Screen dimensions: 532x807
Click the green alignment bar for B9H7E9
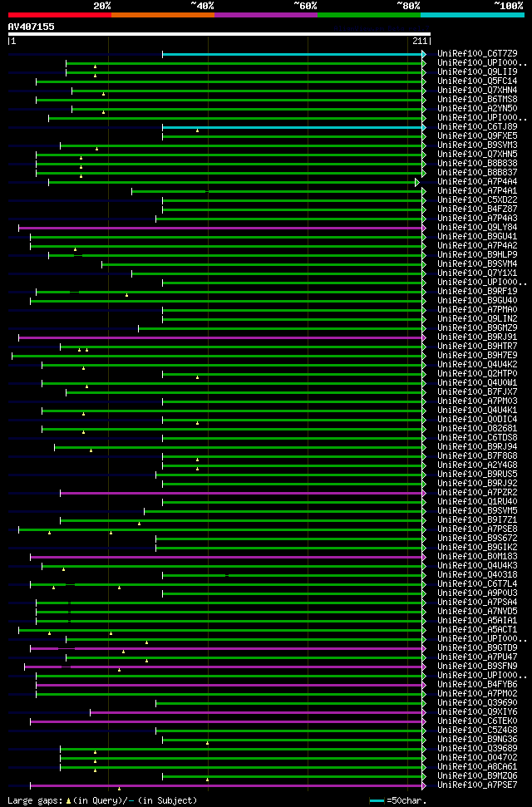pos(219,355)
